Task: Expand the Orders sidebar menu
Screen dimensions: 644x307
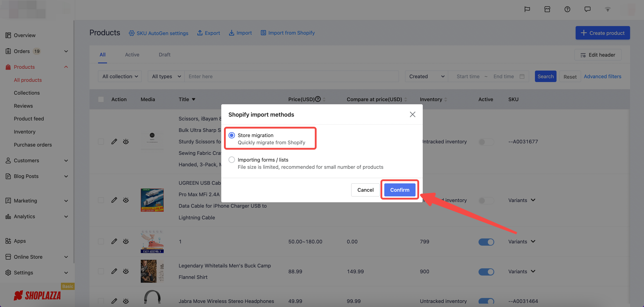Action: tap(66, 51)
